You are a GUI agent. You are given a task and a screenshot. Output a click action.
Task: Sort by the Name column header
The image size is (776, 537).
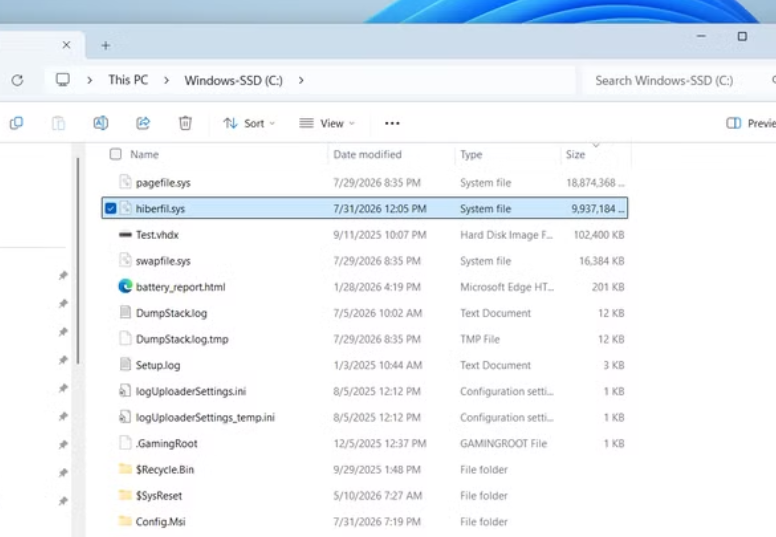coord(144,154)
